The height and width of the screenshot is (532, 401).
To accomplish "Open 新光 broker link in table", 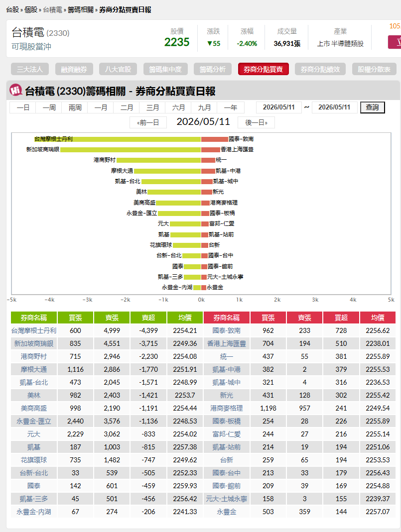I will click(x=227, y=395).
